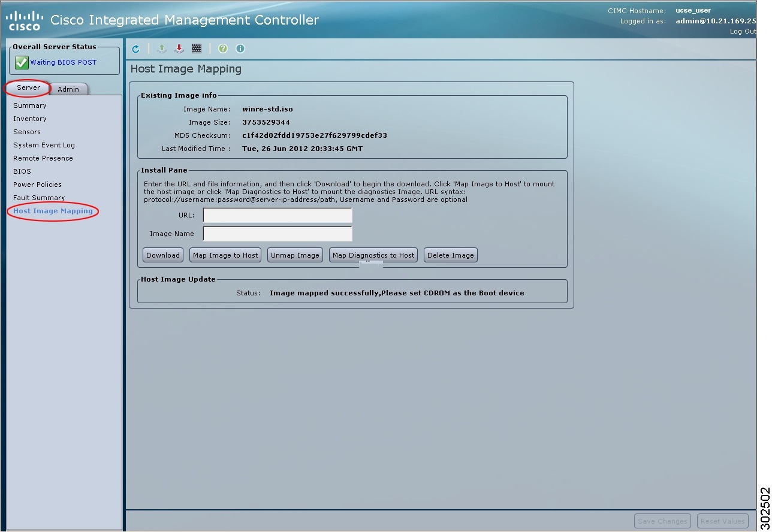Click the Map Diagnostics to Host button
This screenshot has width=772, height=532.
[x=373, y=255]
